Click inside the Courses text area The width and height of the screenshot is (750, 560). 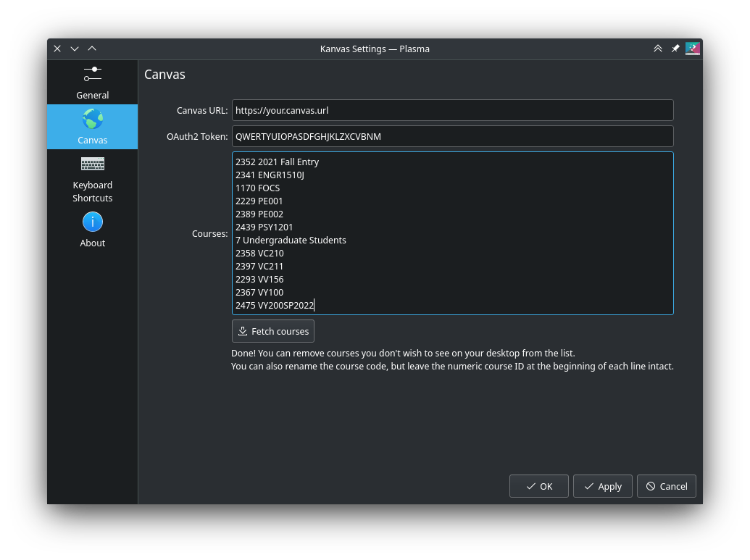(x=452, y=233)
